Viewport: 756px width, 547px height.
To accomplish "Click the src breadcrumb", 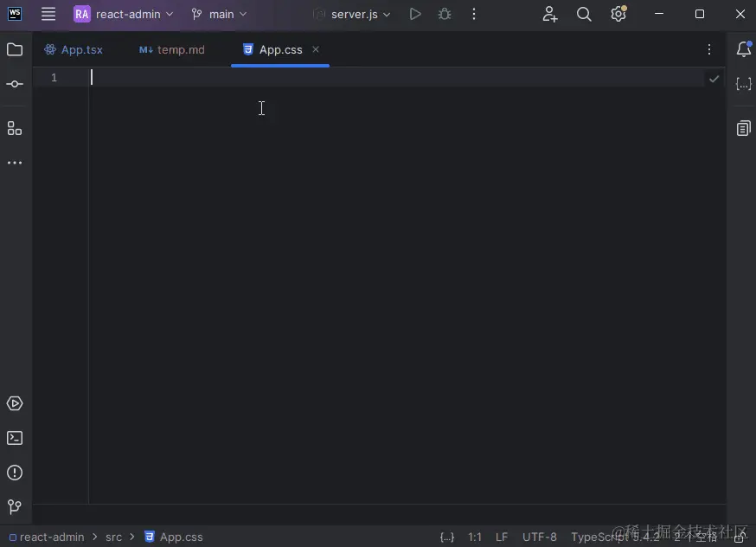I will tap(114, 537).
